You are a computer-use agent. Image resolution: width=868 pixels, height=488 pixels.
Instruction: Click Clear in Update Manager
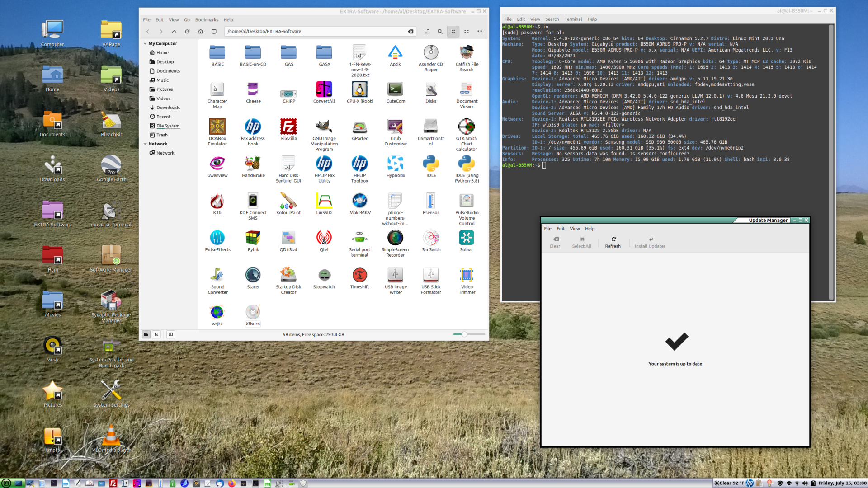click(x=555, y=243)
